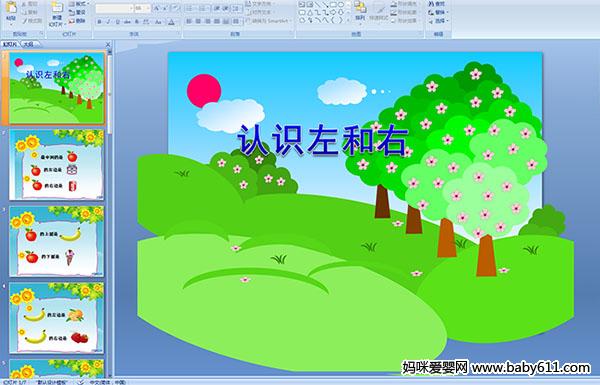This screenshot has width=600, height=385.
Task: Click the New Slide icon
Action: click(x=57, y=14)
